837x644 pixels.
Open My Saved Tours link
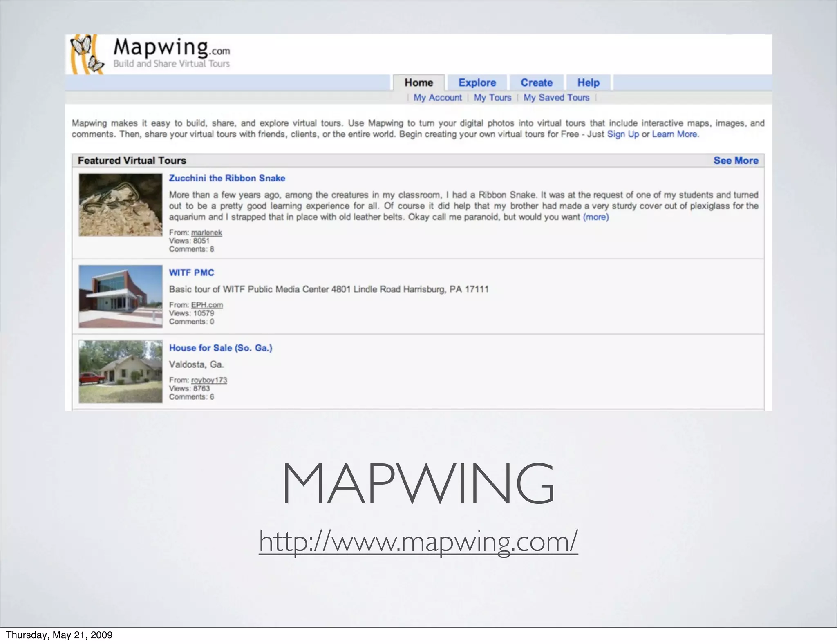click(x=556, y=97)
